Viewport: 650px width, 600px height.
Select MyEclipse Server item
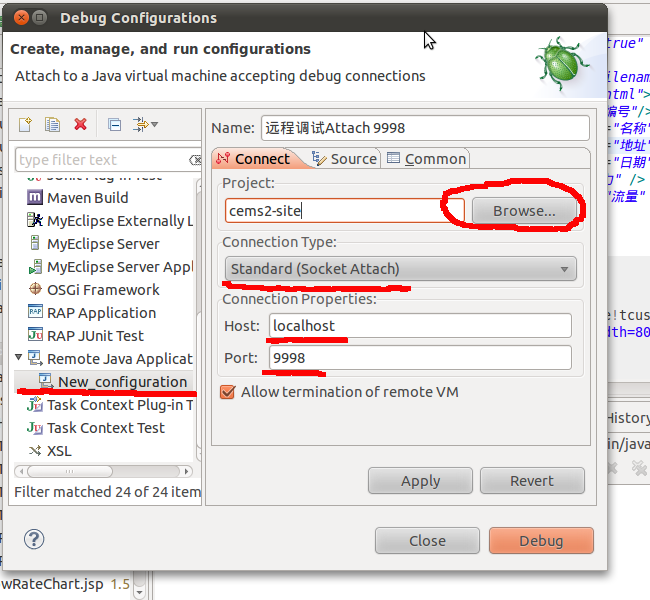(103, 244)
